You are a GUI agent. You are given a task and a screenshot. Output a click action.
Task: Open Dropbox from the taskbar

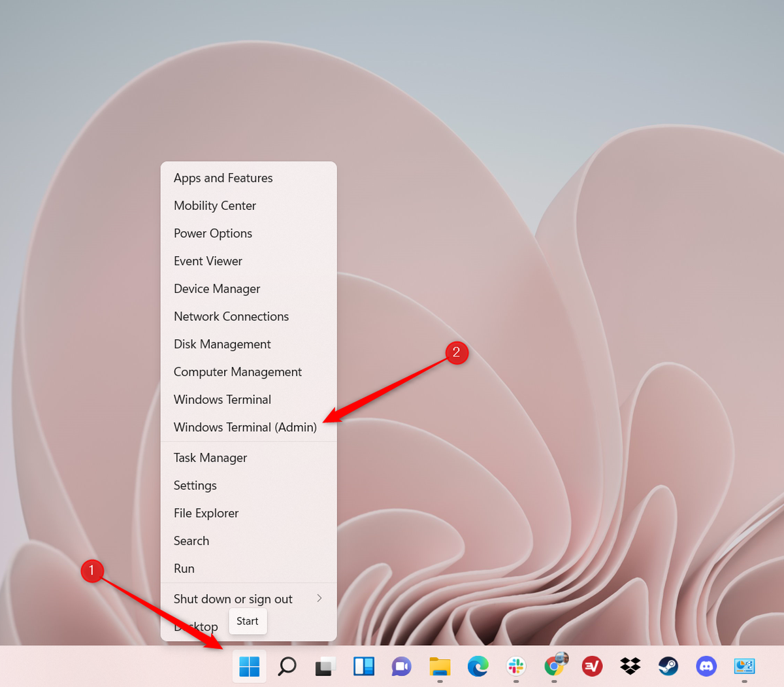click(630, 667)
